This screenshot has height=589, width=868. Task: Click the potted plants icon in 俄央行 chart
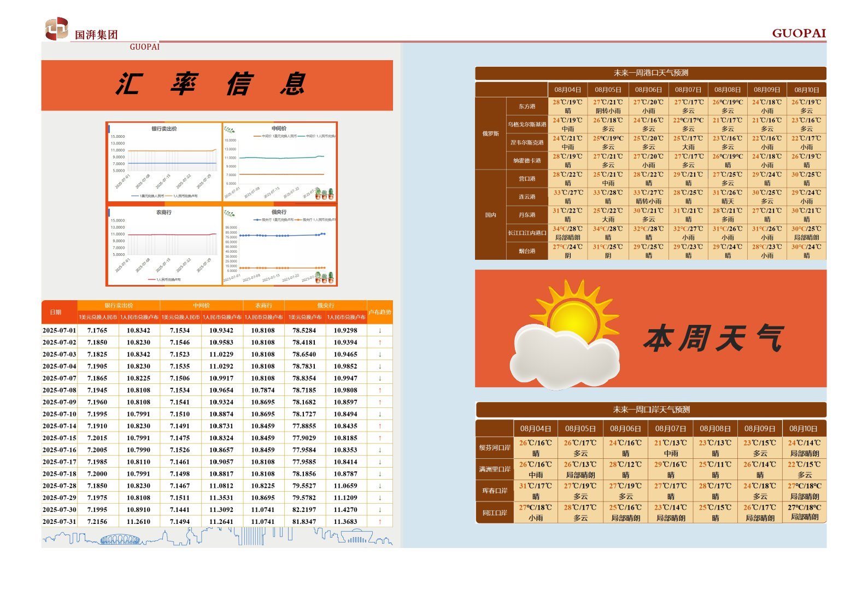[324, 277]
